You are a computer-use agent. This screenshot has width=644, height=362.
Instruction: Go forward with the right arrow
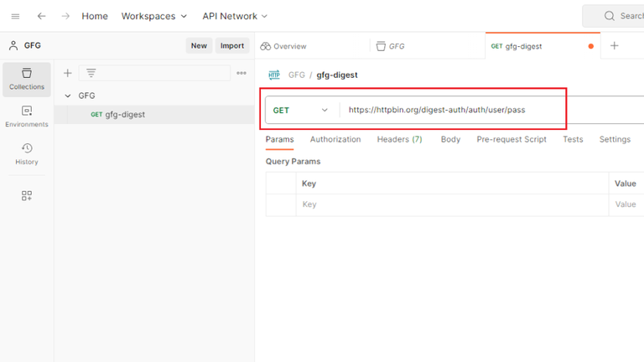65,16
